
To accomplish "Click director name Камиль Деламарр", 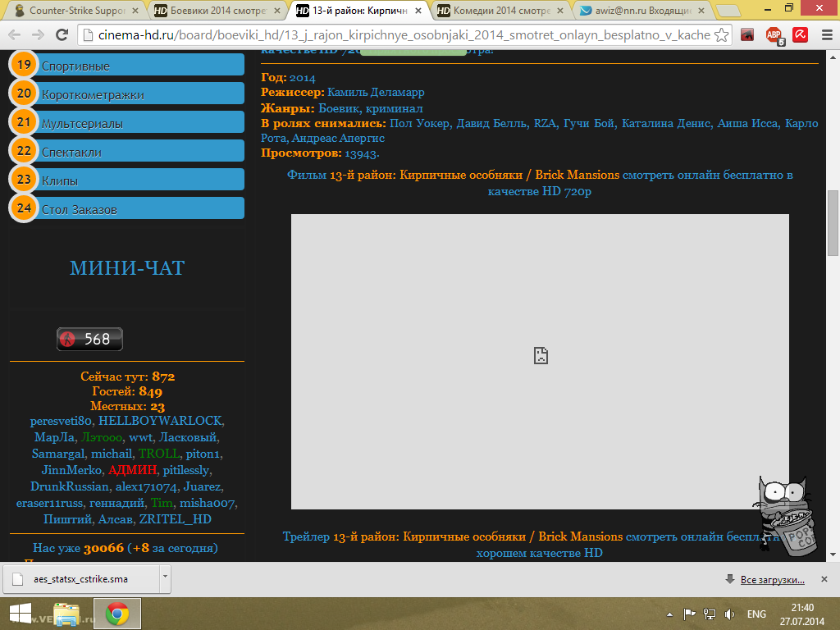I will click(x=376, y=93).
